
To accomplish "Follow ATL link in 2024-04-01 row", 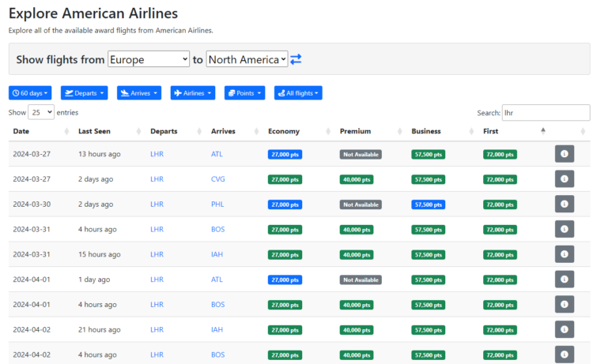I will click(x=217, y=280).
